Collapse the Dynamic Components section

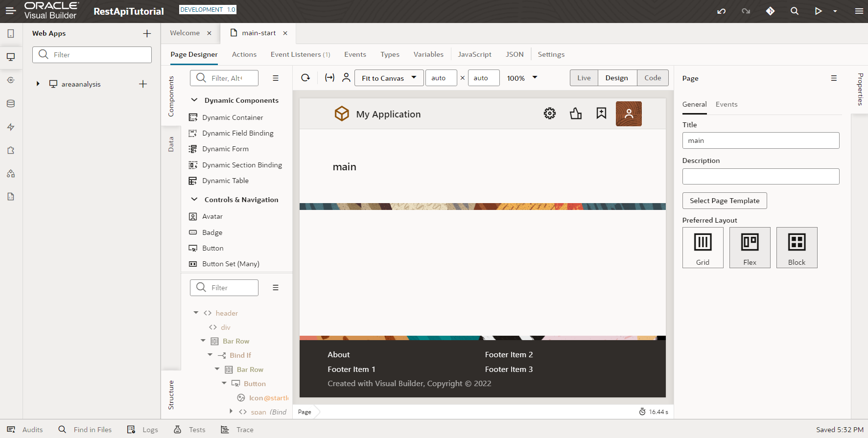[x=194, y=100]
